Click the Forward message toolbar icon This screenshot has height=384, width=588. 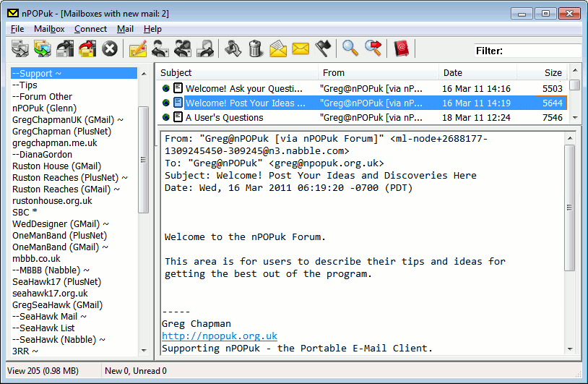point(205,48)
